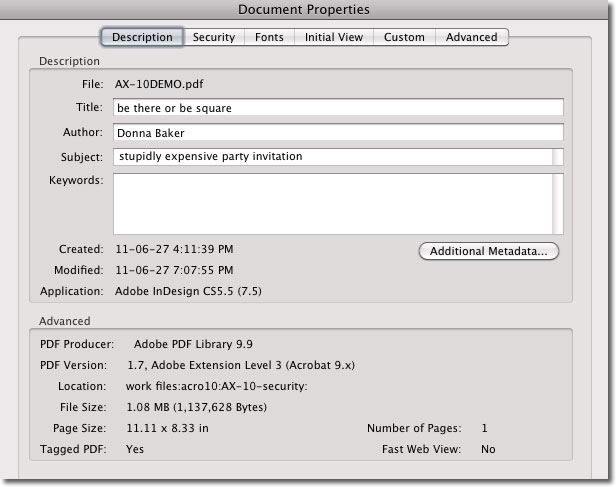This screenshot has height=487, width=616.
Task: Click the Modified date value
Action: (x=175, y=270)
